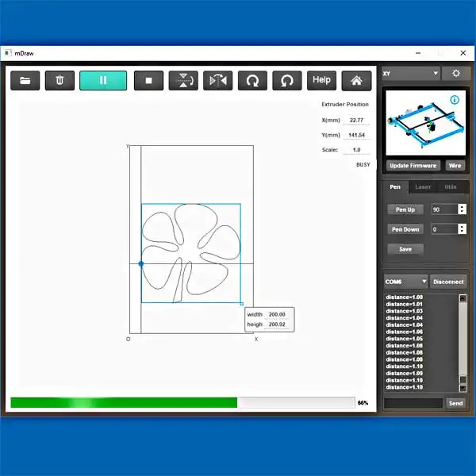Rotate the drawing counter-clockwise
Viewport: 476px width, 476px height.
286,80
